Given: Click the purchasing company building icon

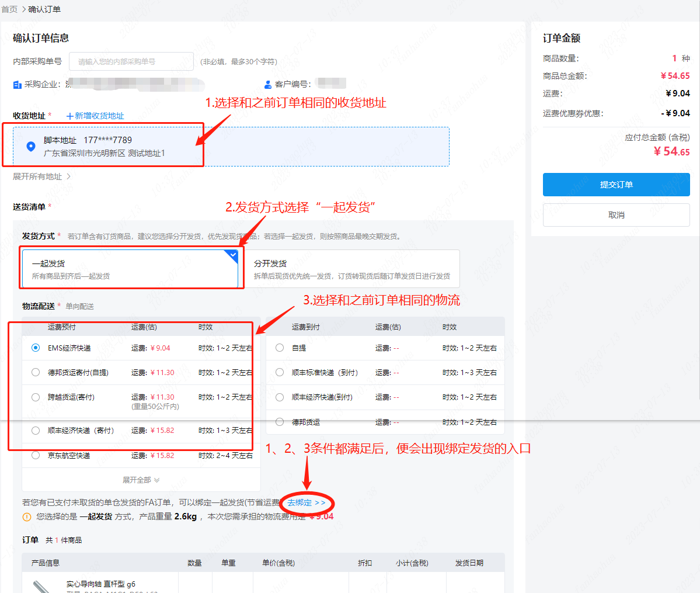Looking at the screenshot, I should [18, 85].
